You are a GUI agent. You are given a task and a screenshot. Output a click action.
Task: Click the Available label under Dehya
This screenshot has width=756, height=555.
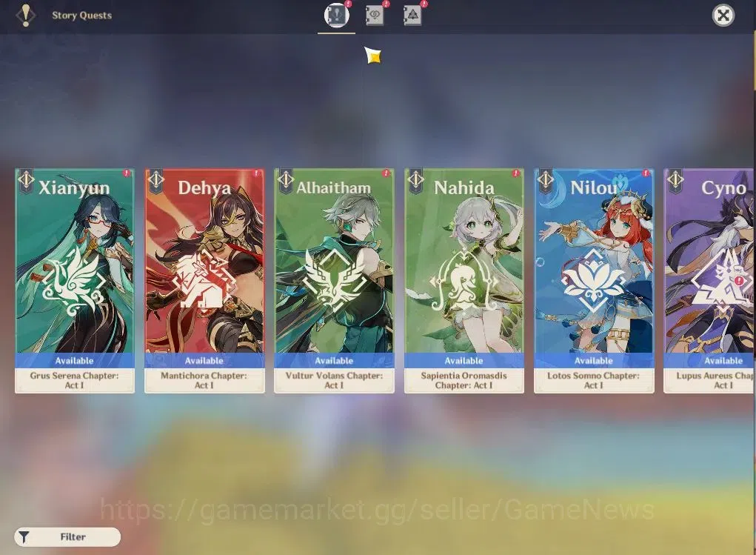pos(204,361)
